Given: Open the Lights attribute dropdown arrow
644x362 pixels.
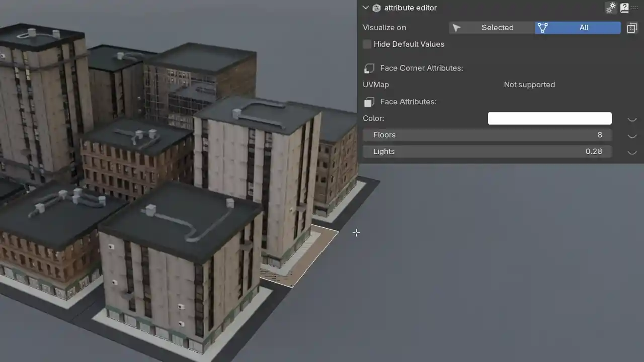Looking at the screenshot, I should tap(632, 152).
